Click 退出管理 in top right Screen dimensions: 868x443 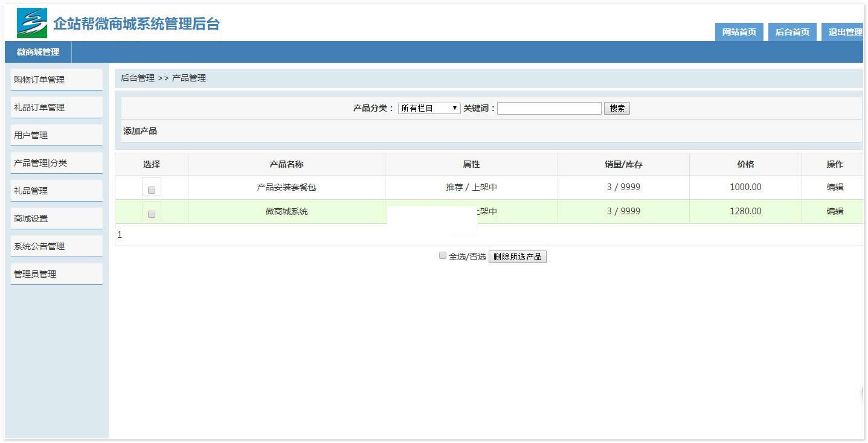[844, 32]
